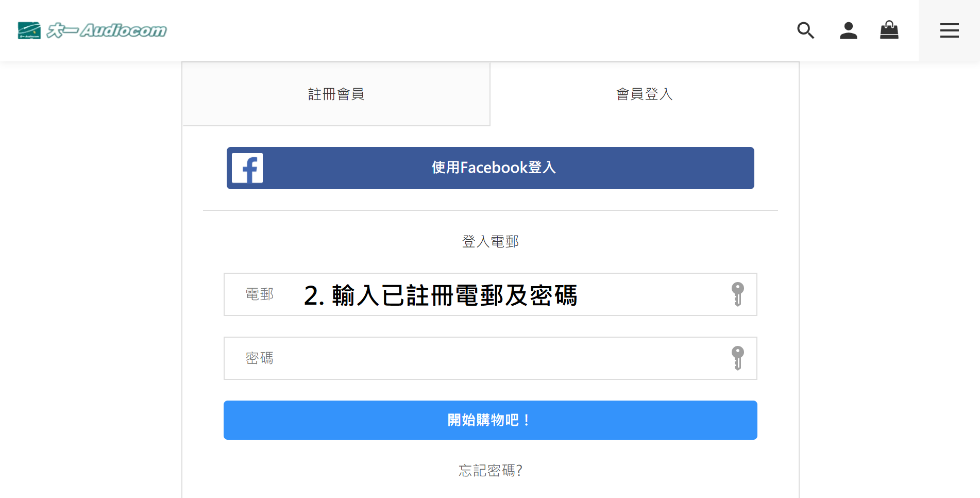Select the 會員登入 tab

(x=644, y=94)
